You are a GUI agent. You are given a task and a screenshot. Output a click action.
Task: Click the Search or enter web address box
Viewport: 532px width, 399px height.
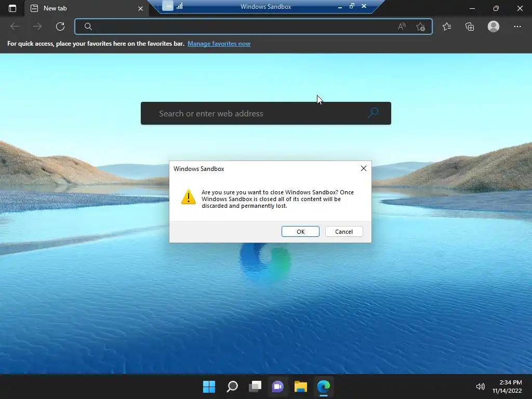tap(265, 113)
